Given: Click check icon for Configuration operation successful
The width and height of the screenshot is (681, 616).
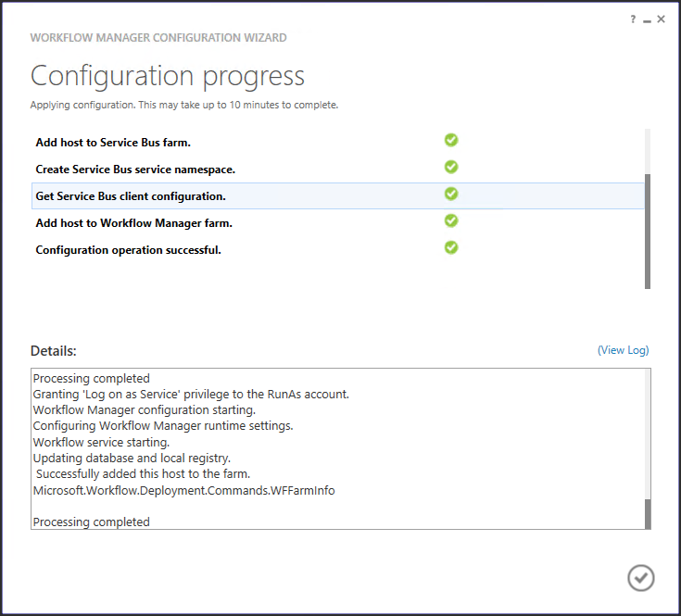Looking at the screenshot, I should [451, 248].
